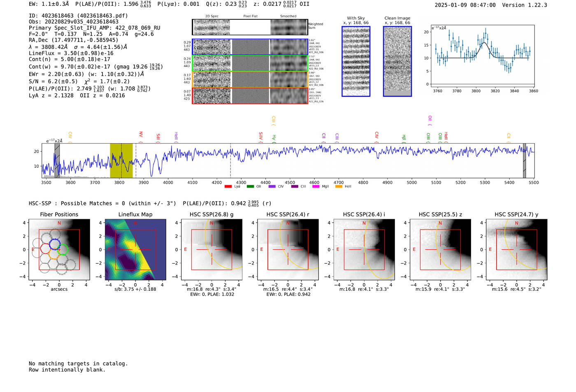Click the HeII orange legend swatch
Image resolution: width=576 pixels, height=392 pixels.
click(x=339, y=186)
